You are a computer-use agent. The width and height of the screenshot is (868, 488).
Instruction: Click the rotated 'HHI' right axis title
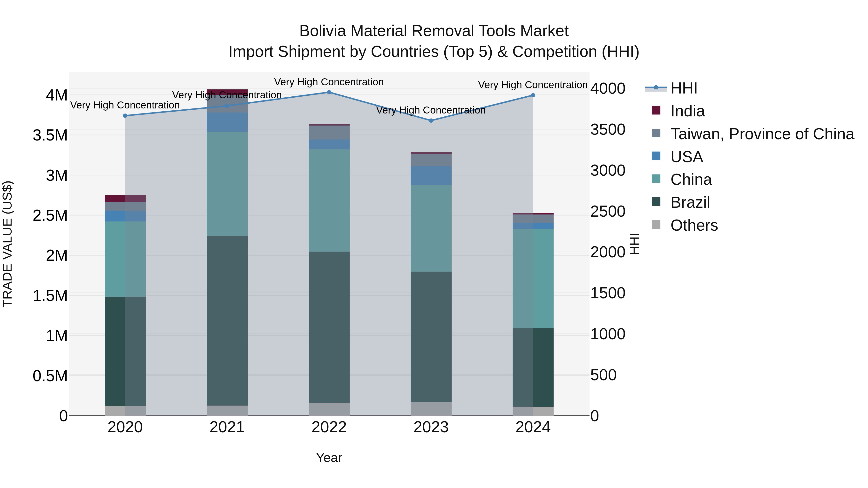click(x=634, y=244)
